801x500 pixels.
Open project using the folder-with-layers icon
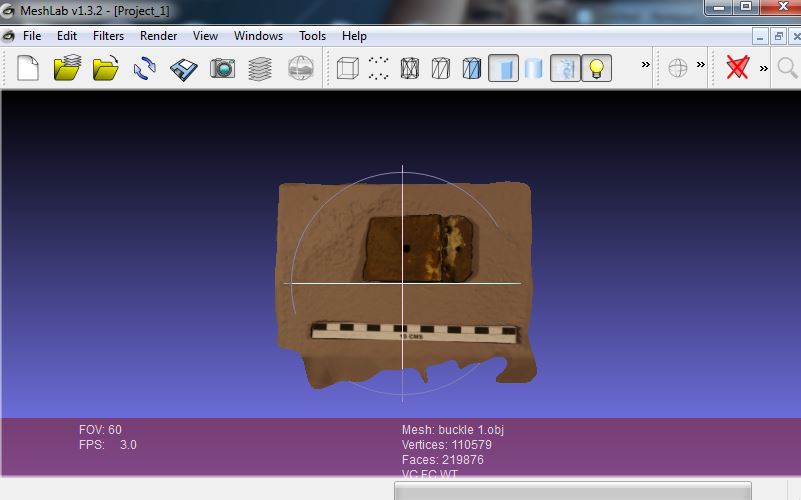pos(67,68)
